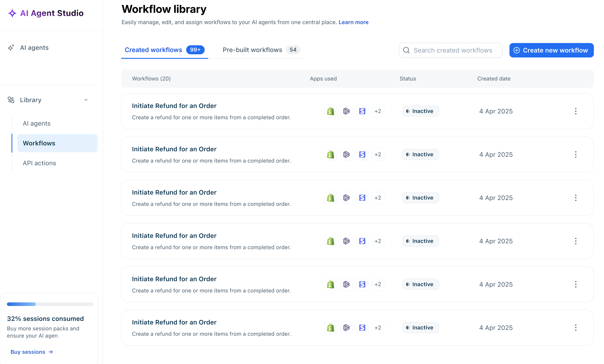Click the purple play-triangle app icon in second row
This screenshot has width=604, height=364.
click(346, 154)
